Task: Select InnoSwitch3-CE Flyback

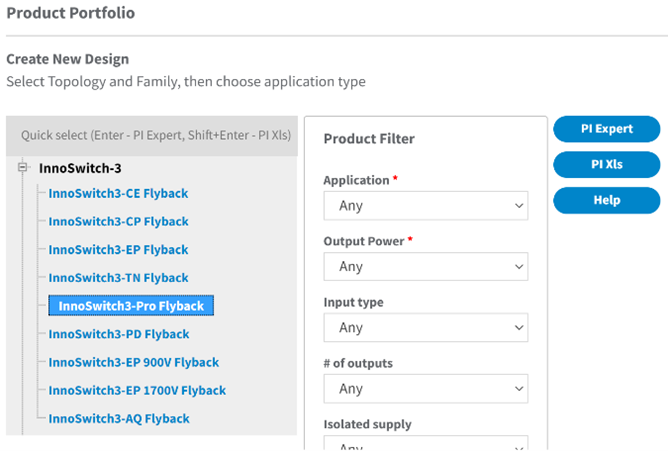Action: pos(118,193)
